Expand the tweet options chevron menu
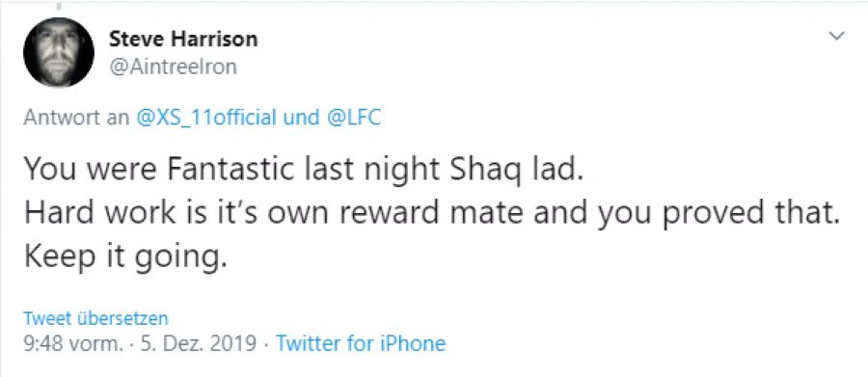 pos(837,37)
